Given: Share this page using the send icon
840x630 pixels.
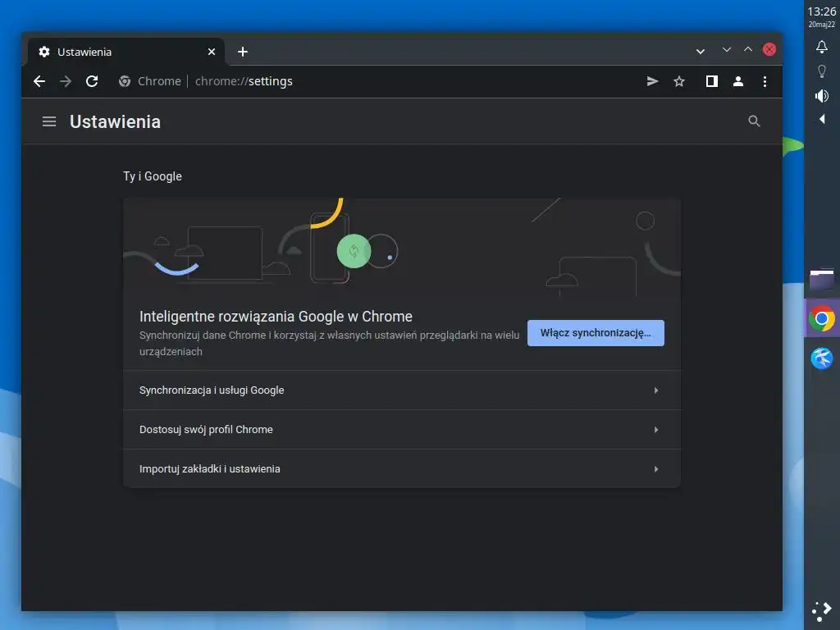Looking at the screenshot, I should point(652,81).
